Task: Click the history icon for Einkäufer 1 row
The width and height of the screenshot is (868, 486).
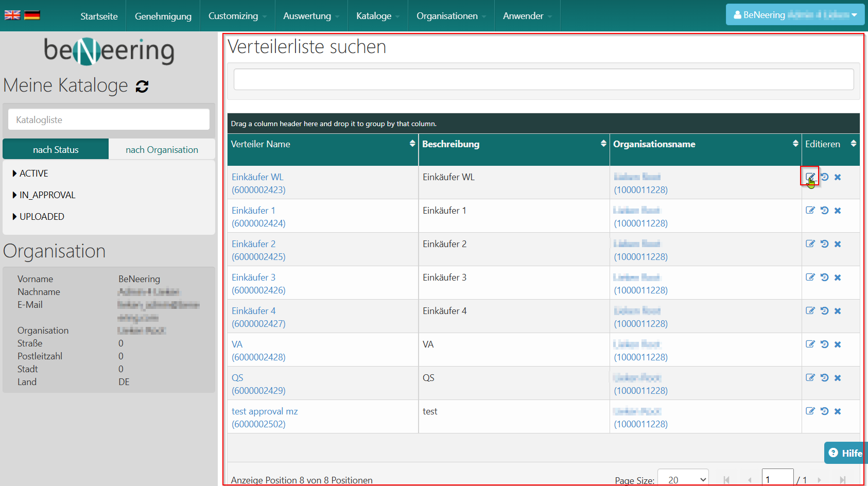Action: 824,210
